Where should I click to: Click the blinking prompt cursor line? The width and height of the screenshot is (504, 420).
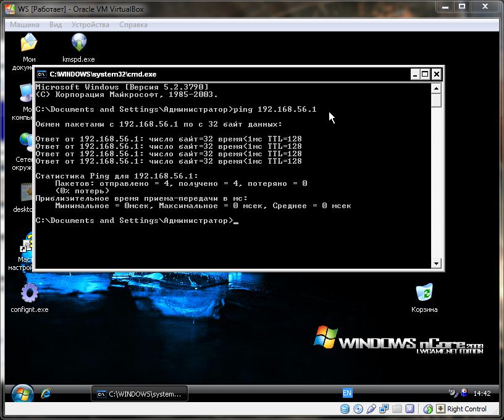coord(137,220)
